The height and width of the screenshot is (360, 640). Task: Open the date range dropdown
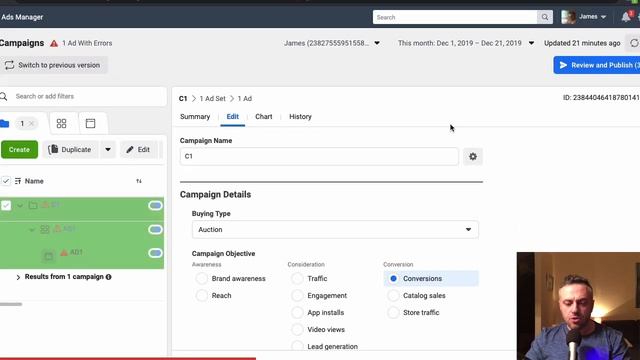pos(466,43)
